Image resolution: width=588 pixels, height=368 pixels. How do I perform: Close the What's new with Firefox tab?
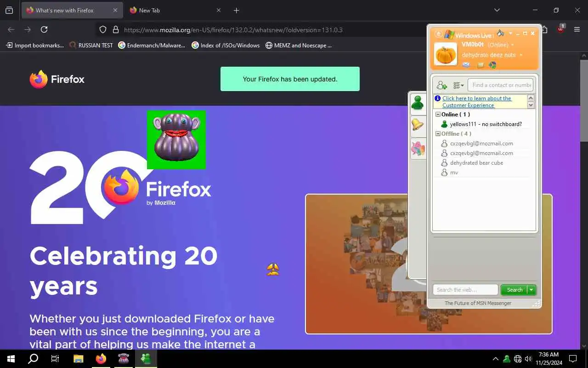point(115,10)
